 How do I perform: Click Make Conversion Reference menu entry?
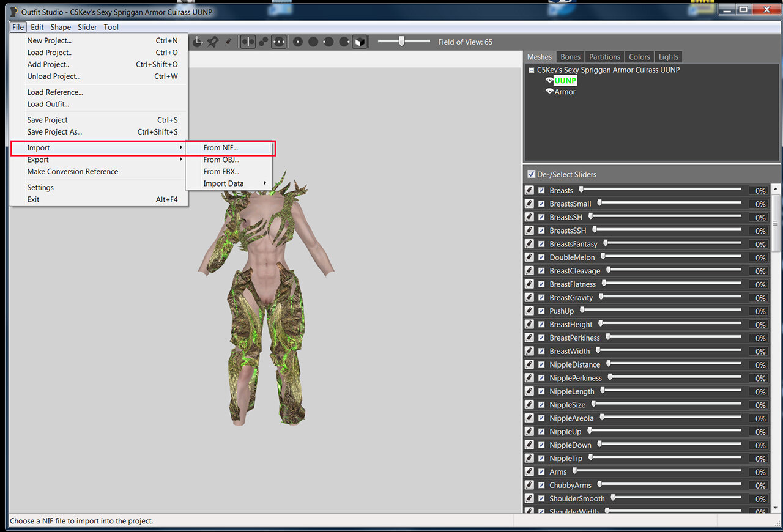pyautogui.click(x=98, y=172)
